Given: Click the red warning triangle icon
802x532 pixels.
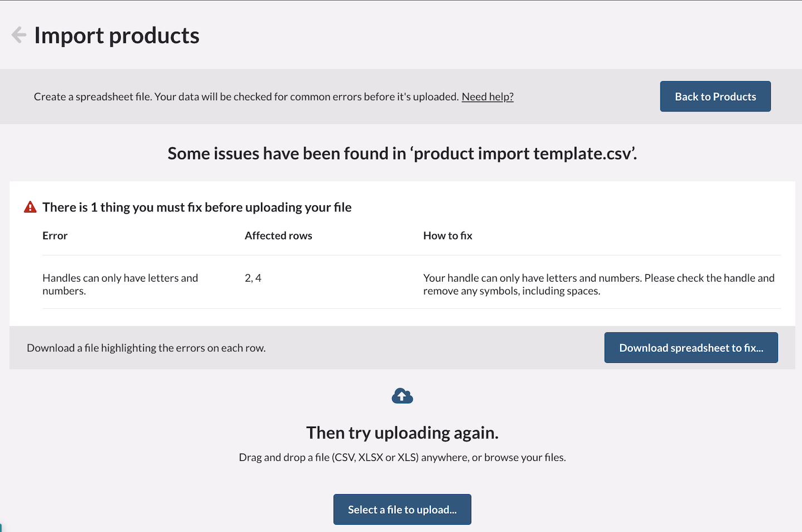Looking at the screenshot, I should [30, 206].
